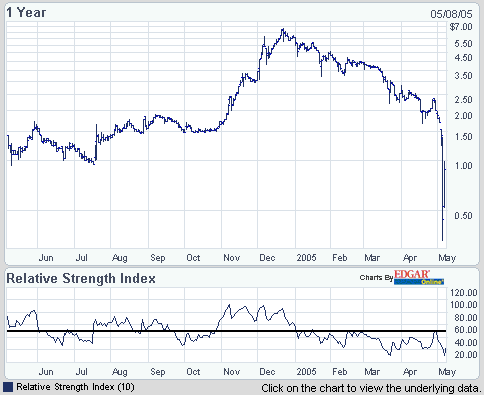The width and height of the screenshot is (484, 395).
Task: Click the Mar label under the RSI chart
Action: (x=372, y=372)
